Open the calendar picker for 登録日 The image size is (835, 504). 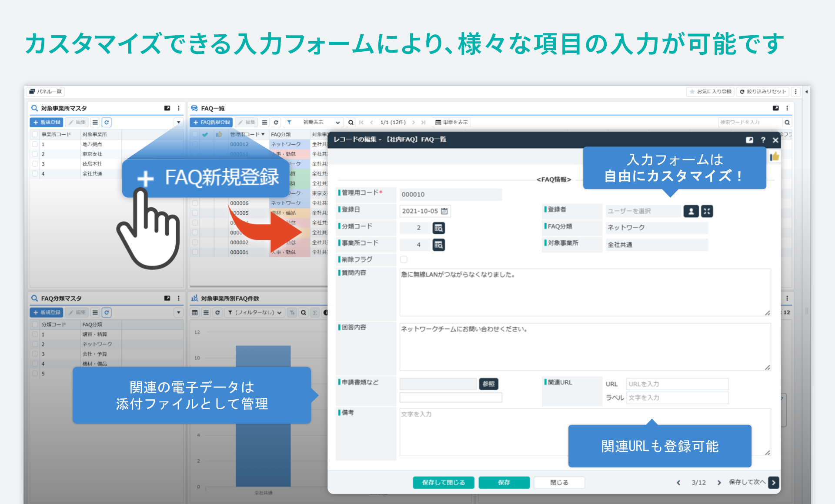click(444, 211)
